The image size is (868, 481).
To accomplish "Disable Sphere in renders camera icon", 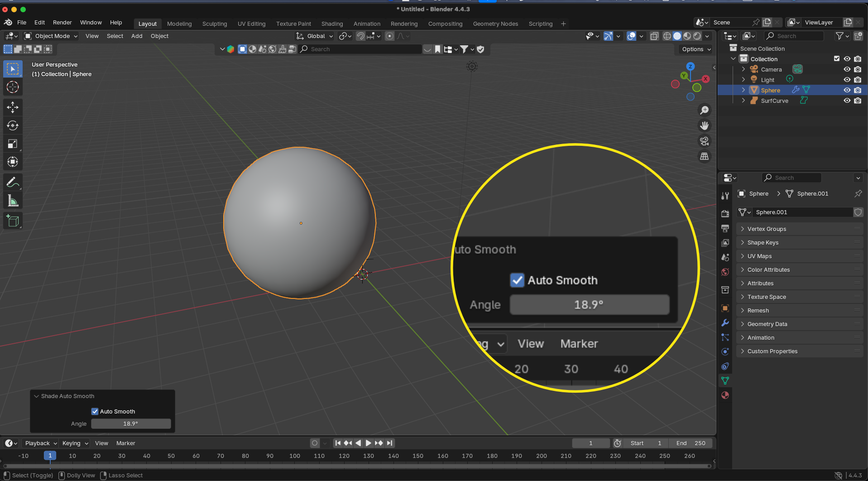I will point(858,90).
